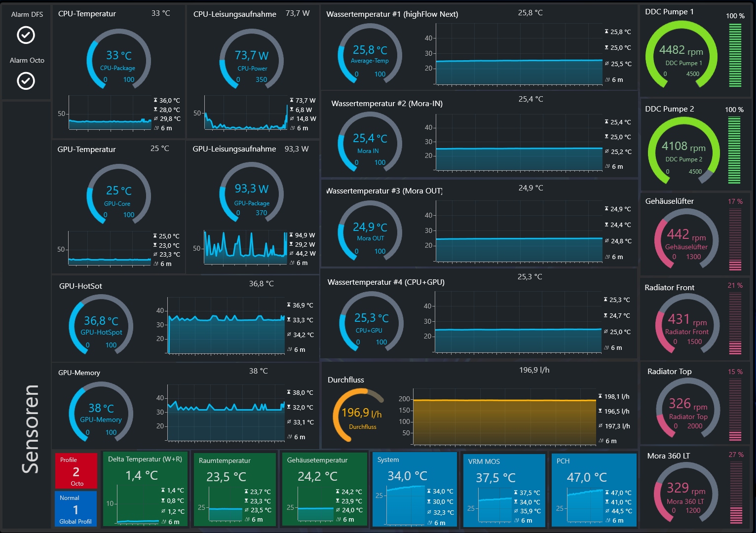Click DDC Pumpe 1 power bar at 100 %
Viewport: 756px width, 533px height.
pyautogui.click(x=735, y=55)
